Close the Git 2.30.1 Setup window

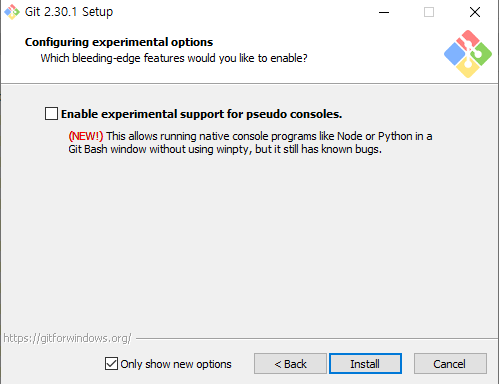475,12
